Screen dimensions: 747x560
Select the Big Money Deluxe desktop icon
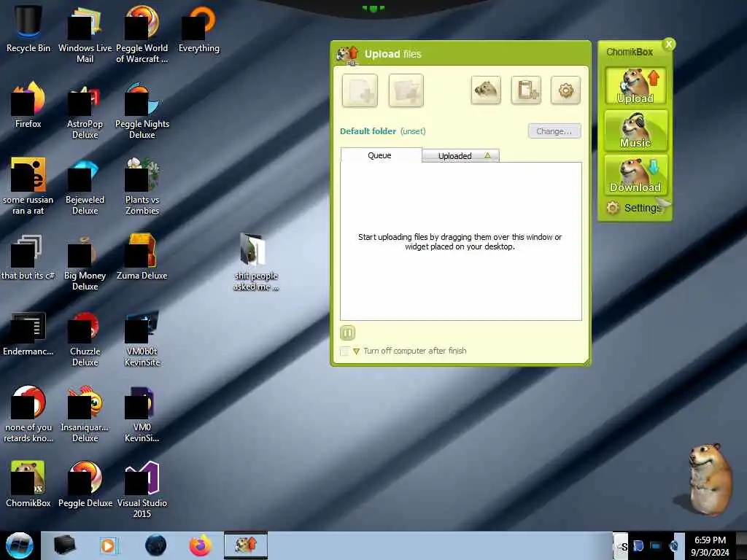click(x=85, y=262)
